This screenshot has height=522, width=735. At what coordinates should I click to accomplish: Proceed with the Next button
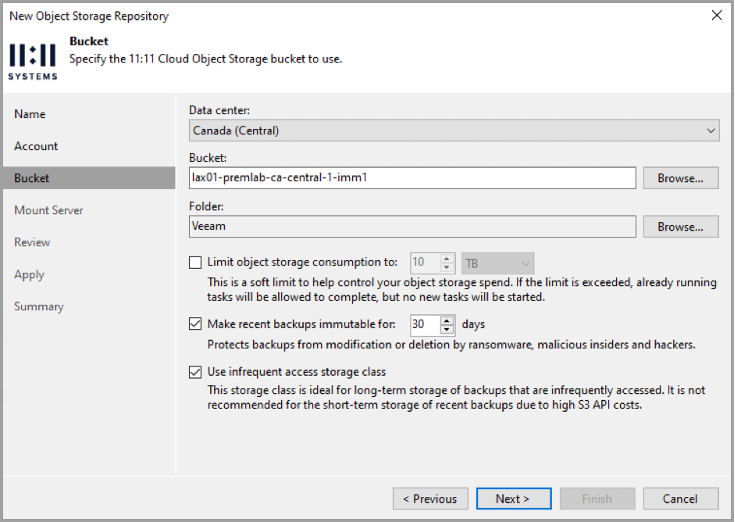514,499
